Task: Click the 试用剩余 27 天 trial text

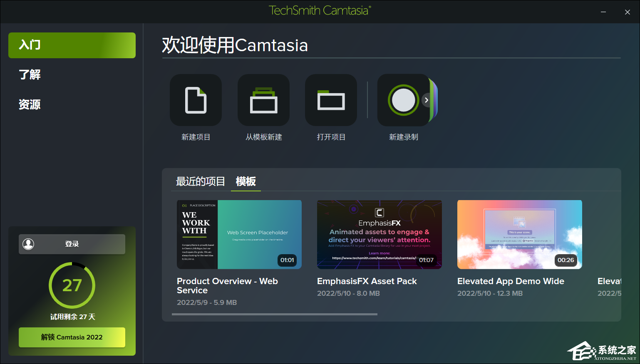Action: click(72, 317)
